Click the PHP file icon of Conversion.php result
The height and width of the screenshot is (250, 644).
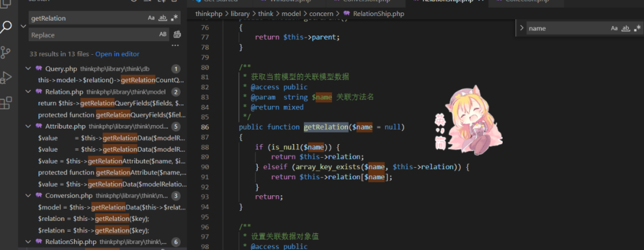click(x=39, y=195)
